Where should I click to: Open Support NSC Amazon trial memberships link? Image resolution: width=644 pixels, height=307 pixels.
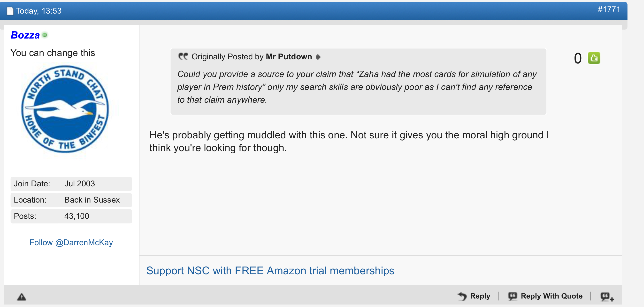[270, 271]
